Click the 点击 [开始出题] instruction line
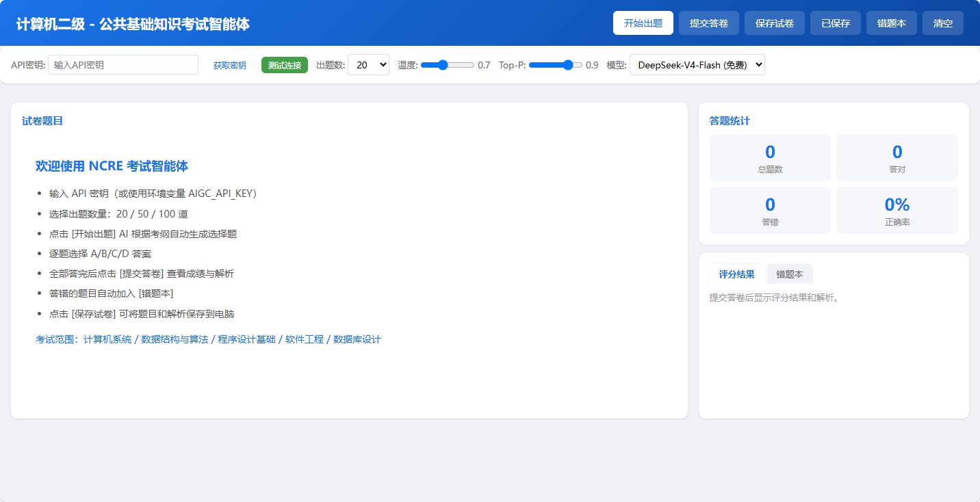980x502 pixels. point(143,234)
